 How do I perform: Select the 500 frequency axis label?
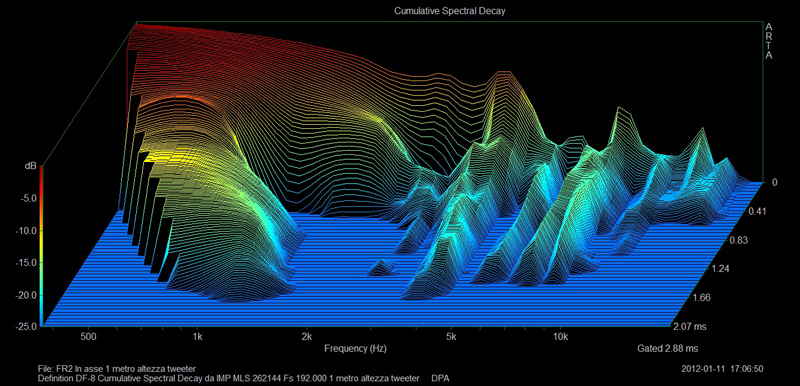pyautogui.click(x=89, y=337)
